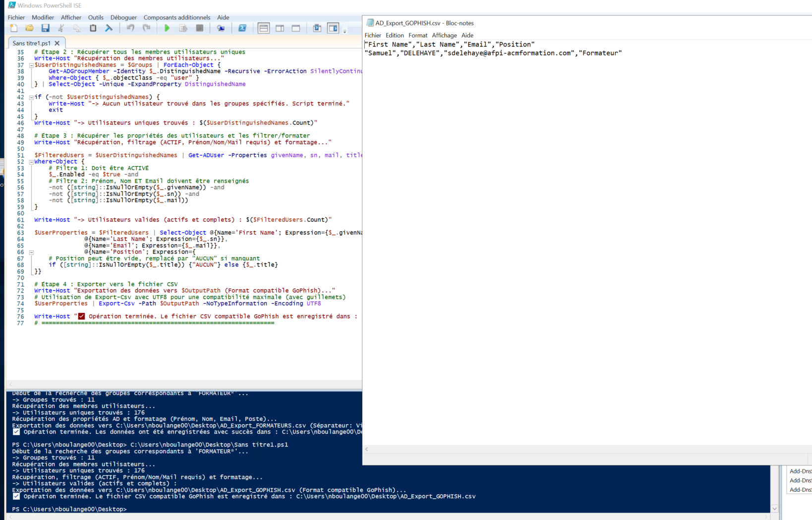Create a new script in PowerShell ISE toolbar
The image size is (812, 520).
[14, 28]
